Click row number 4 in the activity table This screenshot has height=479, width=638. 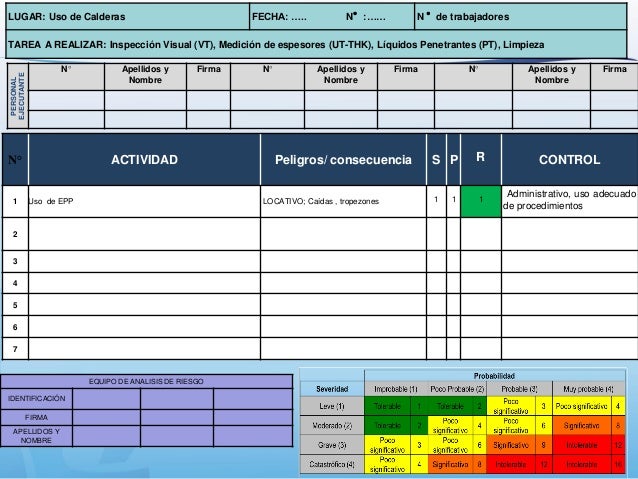tap(15, 283)
